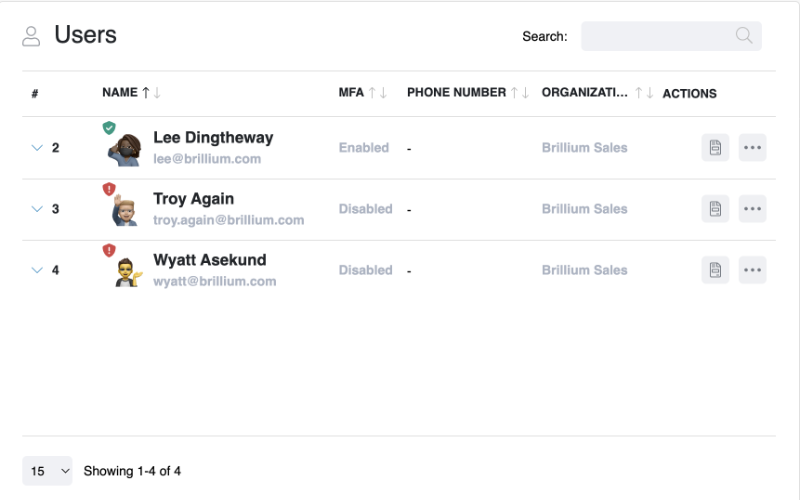
Task: Open the document icon for Wyatt Asekund
Action: click(715, 270)
